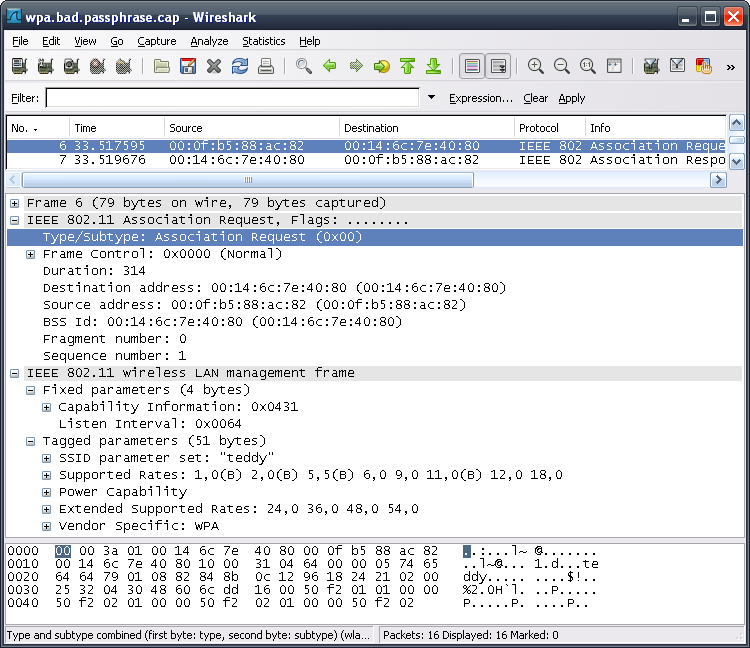750x648 pixels.
Task: Toggle packet list colorize button
Action: [472, 66]
